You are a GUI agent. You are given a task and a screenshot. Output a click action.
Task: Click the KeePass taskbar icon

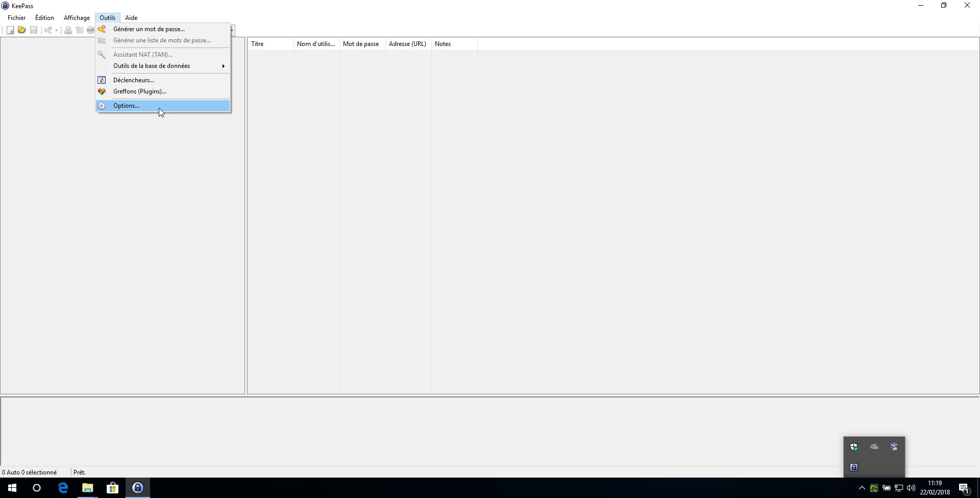click(137, 488)
